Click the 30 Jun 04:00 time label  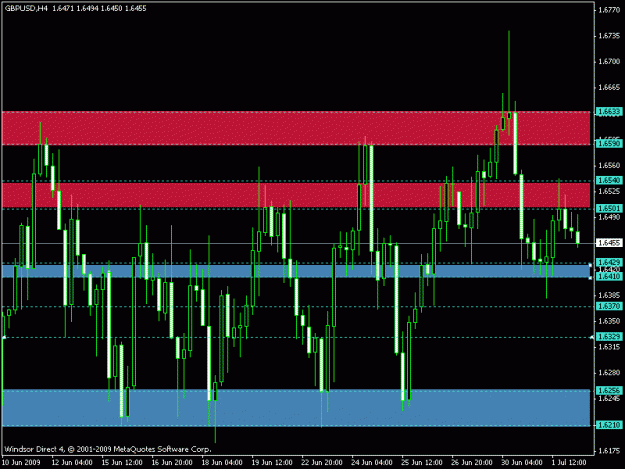522,463
